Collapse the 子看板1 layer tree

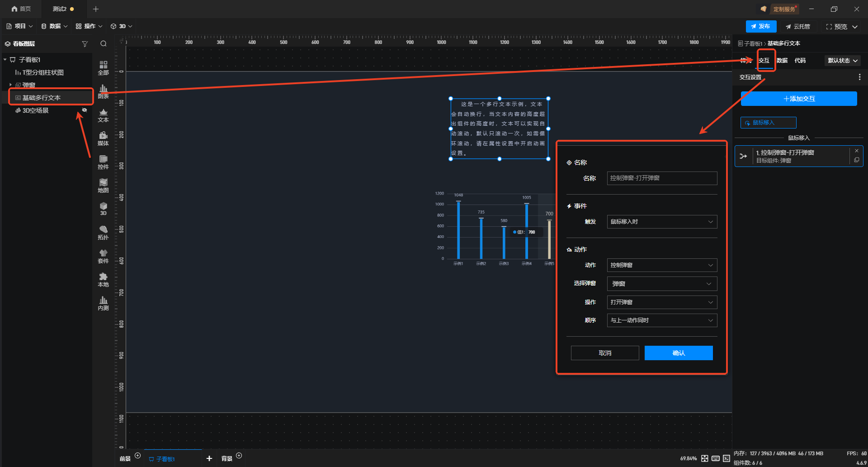[x=5, y=60]
